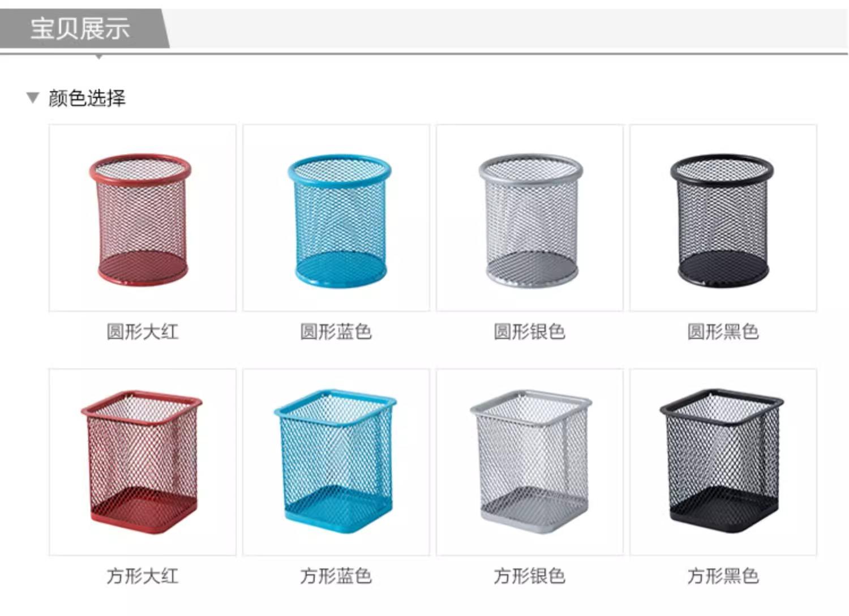
Task: Select the square red pen holder image
Action: [x=142, y=462]
